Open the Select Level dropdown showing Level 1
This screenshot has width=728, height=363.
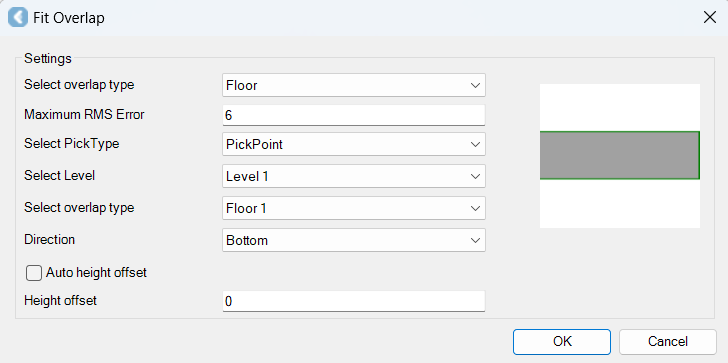(354, 176)
